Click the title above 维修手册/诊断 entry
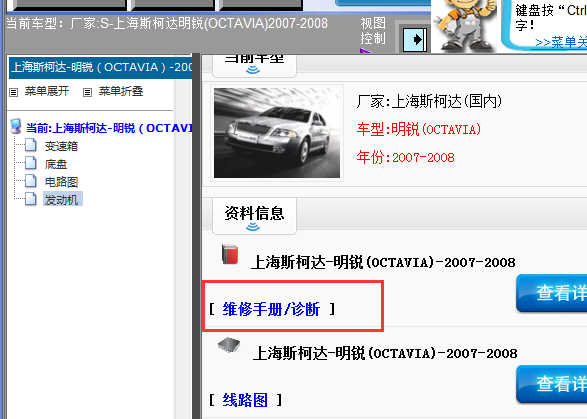The height and width of the screenshot is (419, 587). (383, 262)
